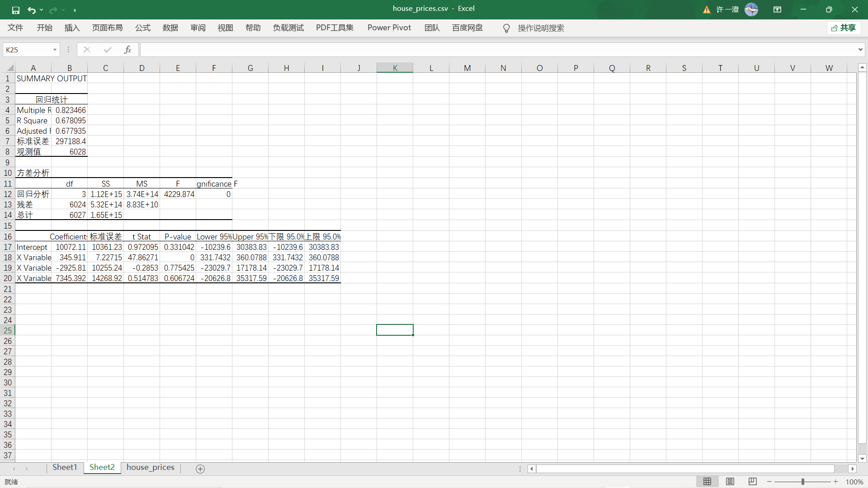Click the zoom in plus button
Viewport: 868px width, 488px height.
point(835,482)
